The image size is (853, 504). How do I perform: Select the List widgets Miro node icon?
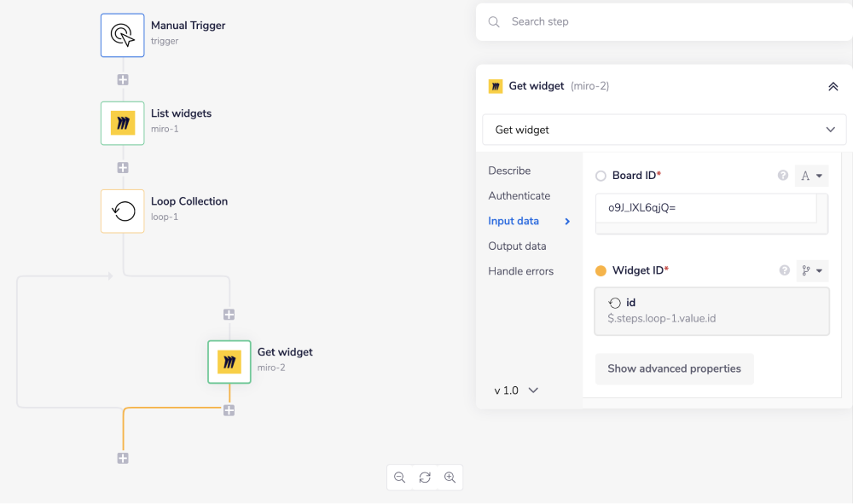[123, 123]
